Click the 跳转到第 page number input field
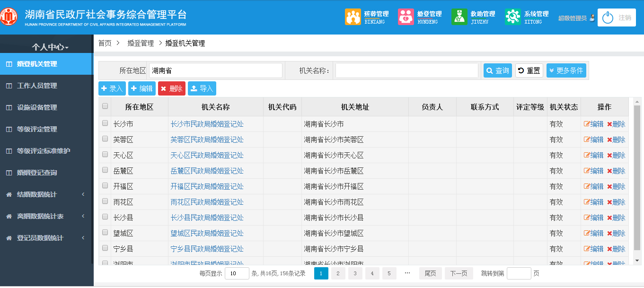This screenshot has width=644, height=288. pyautogui.click(x=519, y=273)
